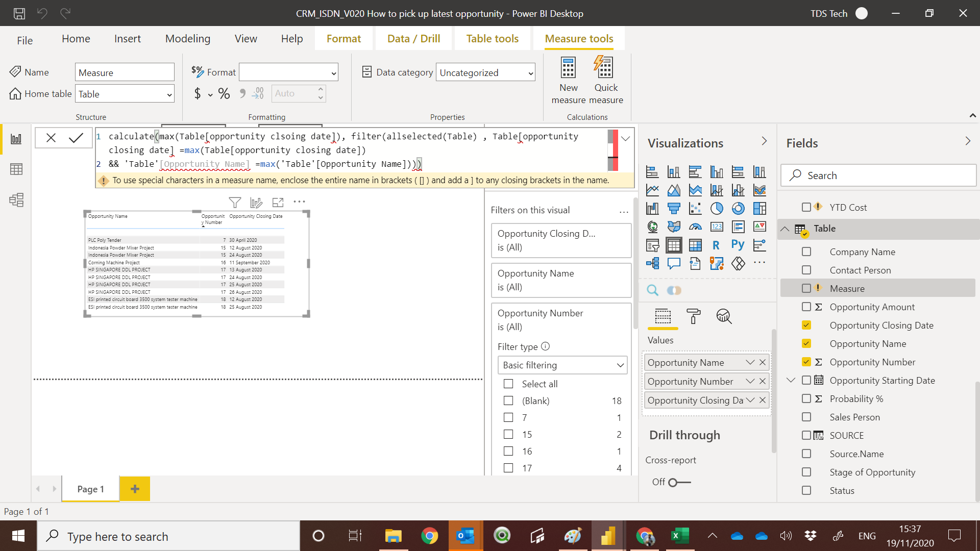980x551 pixels.
Task: Add a new page with plus button
Action: point(135,489)
